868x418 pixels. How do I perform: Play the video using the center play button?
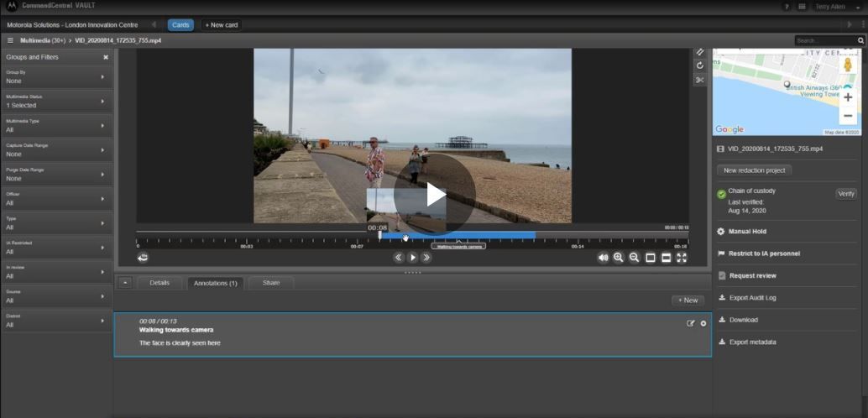[x=435, y=194]
